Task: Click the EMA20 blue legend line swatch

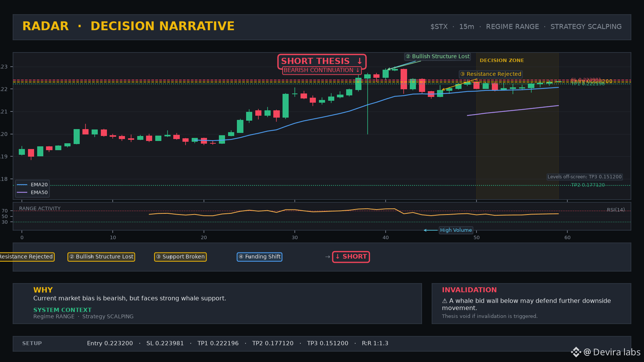Action: pyautogui.click(x=22, y=185)
